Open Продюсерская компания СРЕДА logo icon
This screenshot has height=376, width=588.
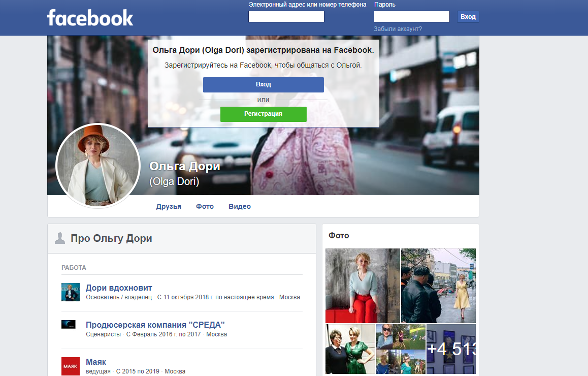coord(69,325)
